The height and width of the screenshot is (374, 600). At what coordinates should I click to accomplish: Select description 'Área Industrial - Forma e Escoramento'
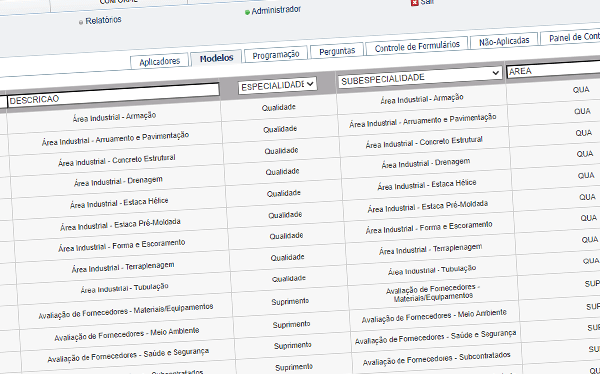[x=122, y=246]
